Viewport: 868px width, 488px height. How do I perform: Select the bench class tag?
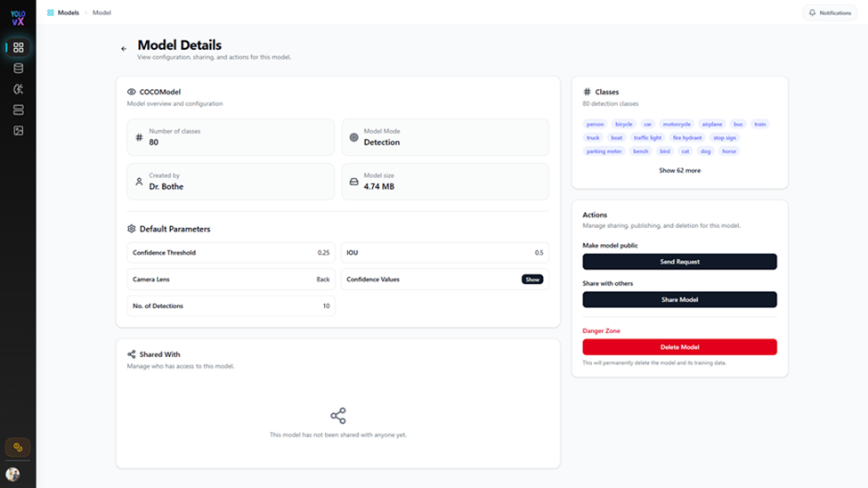tap(640, 151)
